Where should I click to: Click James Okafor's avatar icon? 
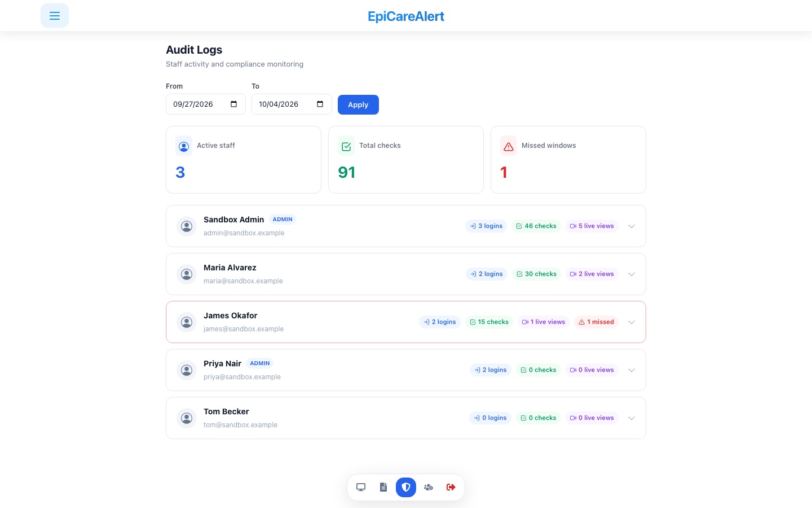coord(187,322)
